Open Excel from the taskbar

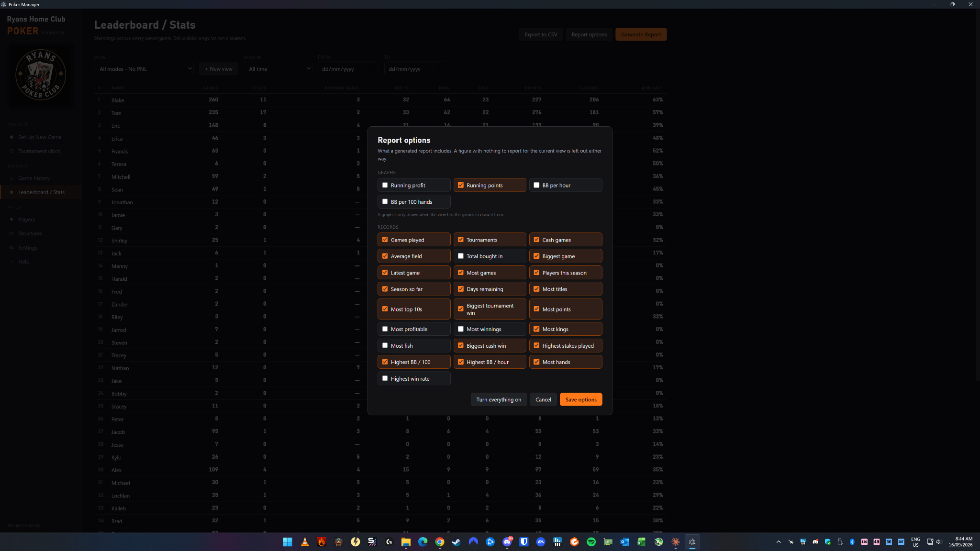(642, 542)
